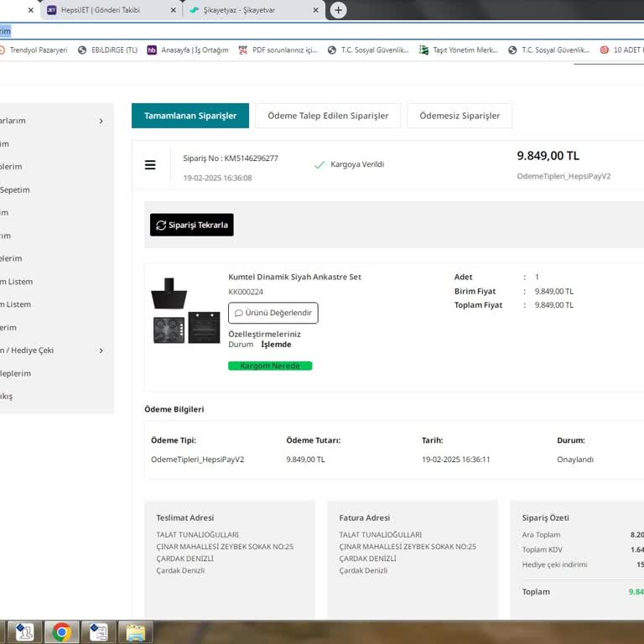Click Sipariş No KM5146296277 text
The width and height of the screenshot is (644, 644).
click(x=231, y=158)
